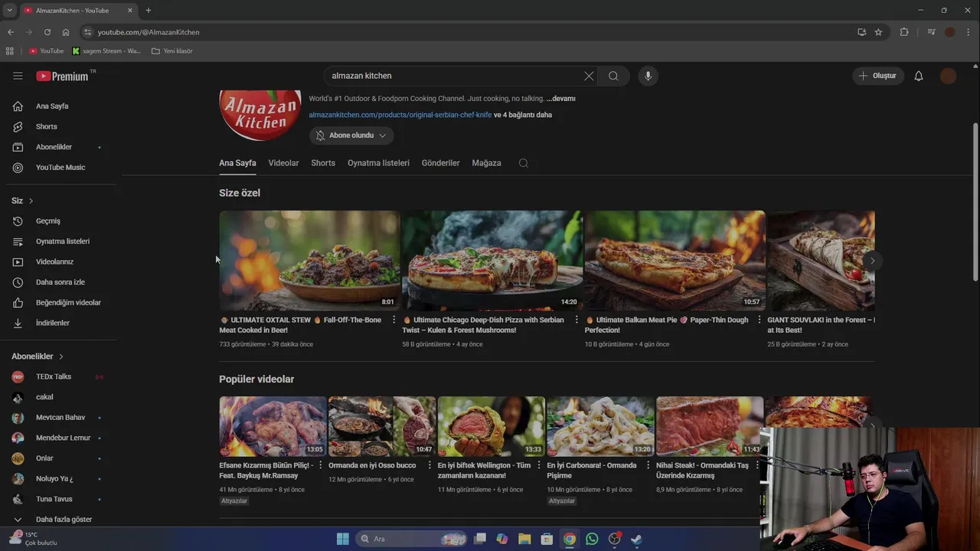Open options menu for Chicago Deep-Dish Pizza video
This screenshot has height=551, width=980.
(577, 320)
